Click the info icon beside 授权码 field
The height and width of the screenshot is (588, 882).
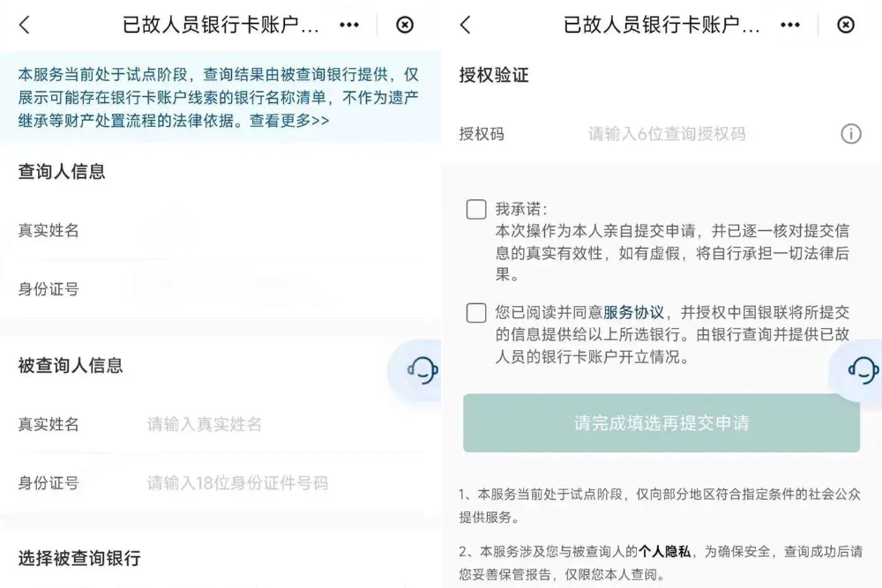coord(850,134)
